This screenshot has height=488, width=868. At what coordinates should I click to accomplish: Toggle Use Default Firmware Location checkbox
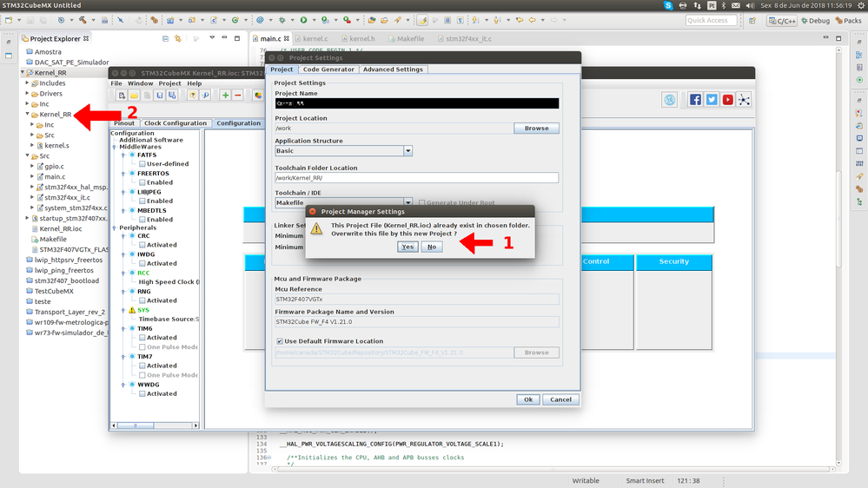click(x=280, y=341)
